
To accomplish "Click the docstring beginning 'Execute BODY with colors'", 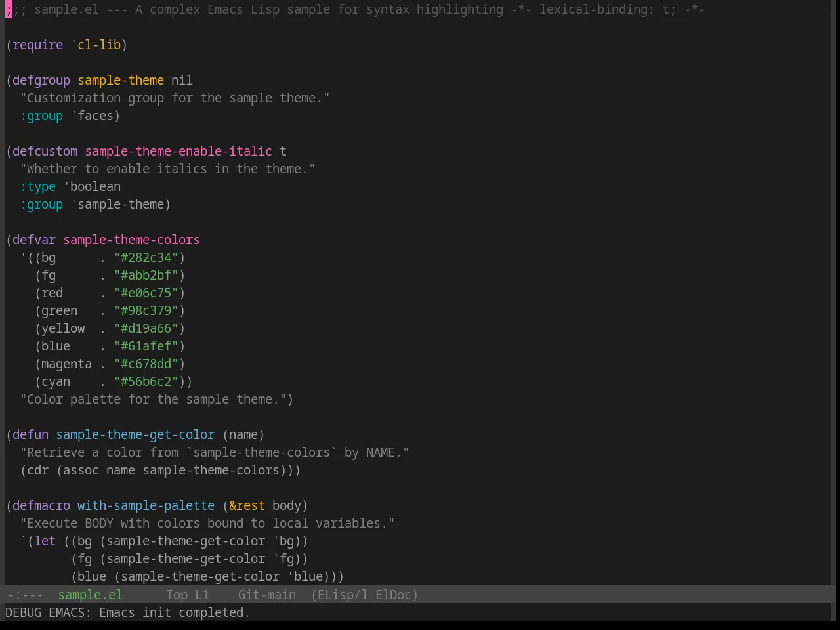I will 207,523.
